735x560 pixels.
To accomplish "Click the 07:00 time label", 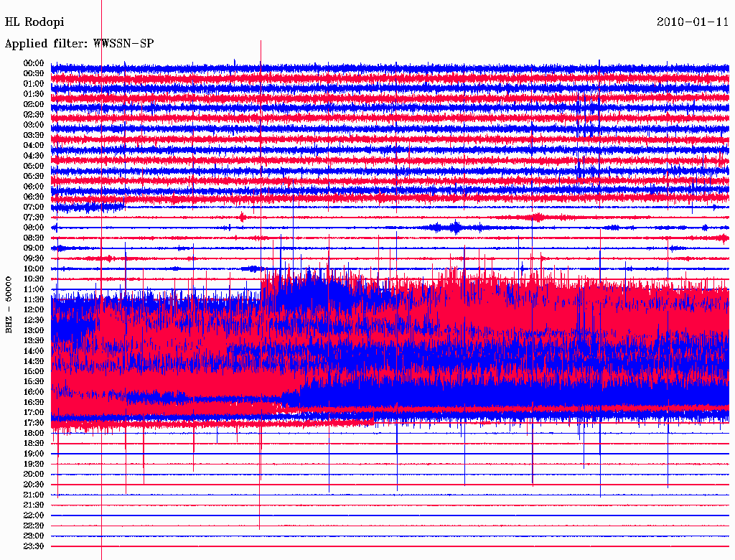I will pos(34,207).
